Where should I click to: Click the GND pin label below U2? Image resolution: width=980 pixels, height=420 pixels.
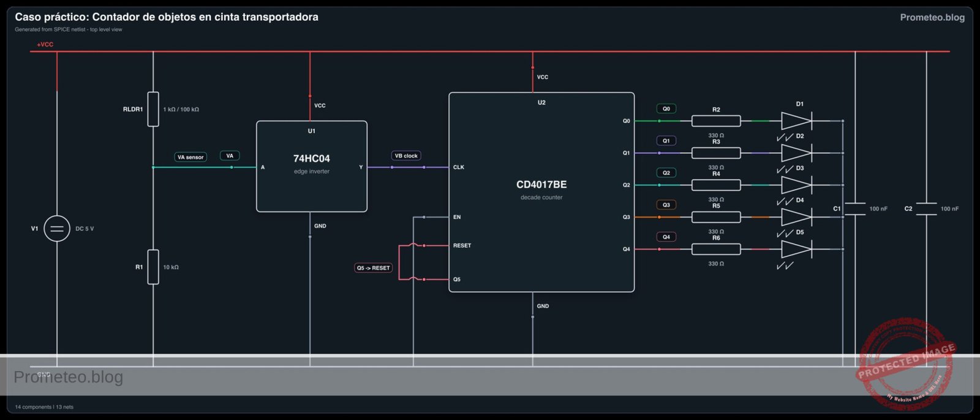(x=543, y=306)
